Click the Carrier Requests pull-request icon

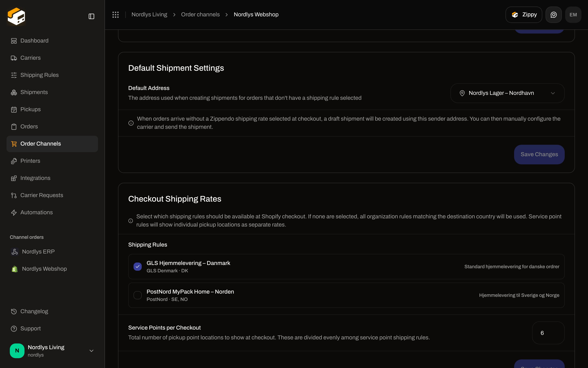coord(14,195)
